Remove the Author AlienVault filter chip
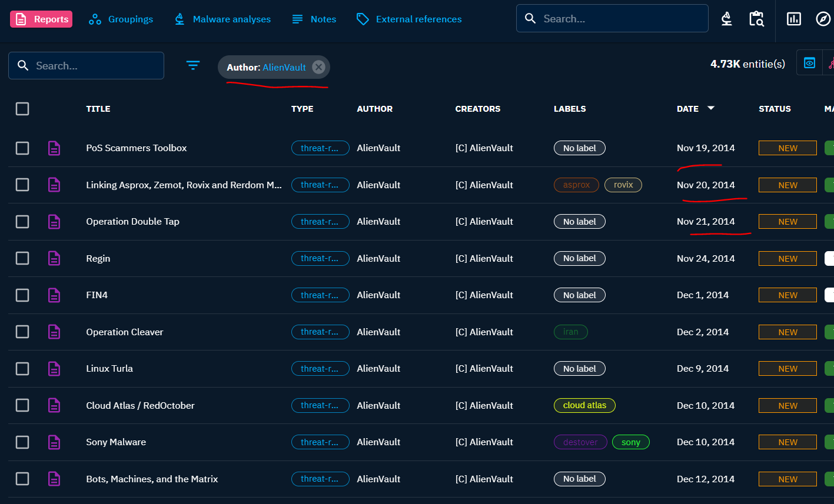The image size is (834, 504). coord(318,66)
